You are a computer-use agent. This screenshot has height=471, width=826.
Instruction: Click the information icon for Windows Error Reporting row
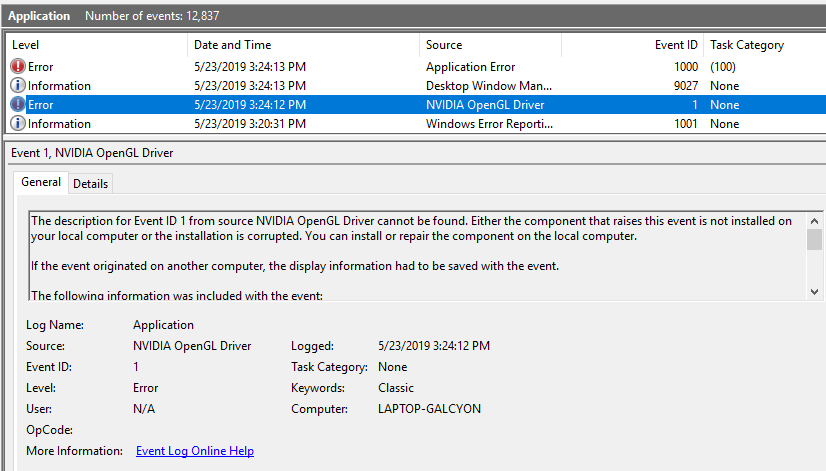[18, 123]
